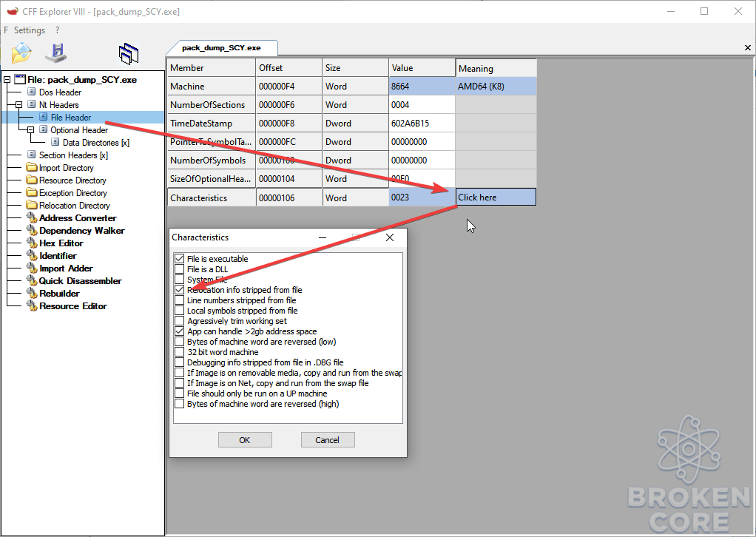
Task: Open the Rebuilder tool
Action: pos(59,293)
